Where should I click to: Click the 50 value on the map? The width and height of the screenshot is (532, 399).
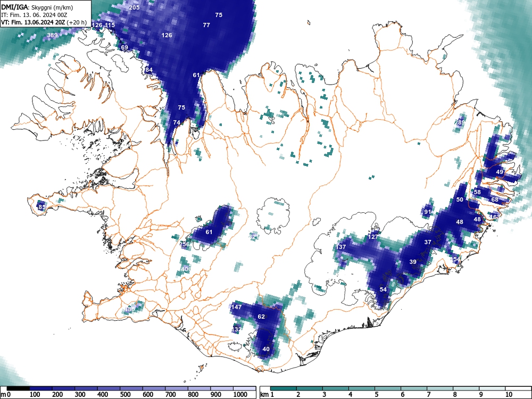tap(460, 199)
